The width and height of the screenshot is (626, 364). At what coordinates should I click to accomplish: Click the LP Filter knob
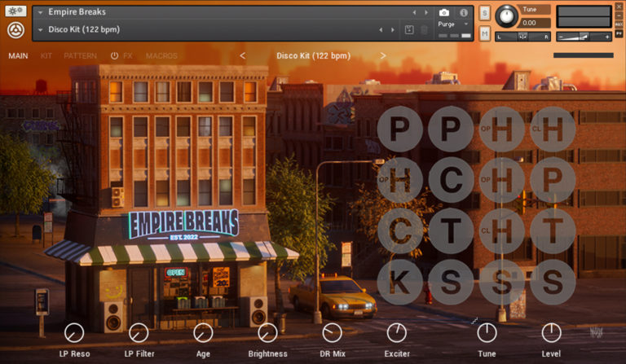point(139,332)
